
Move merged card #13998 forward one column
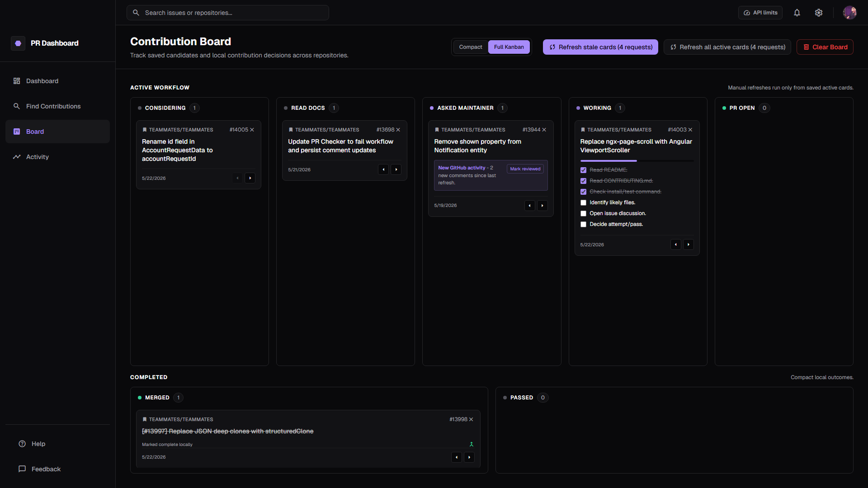coord(469,457)
